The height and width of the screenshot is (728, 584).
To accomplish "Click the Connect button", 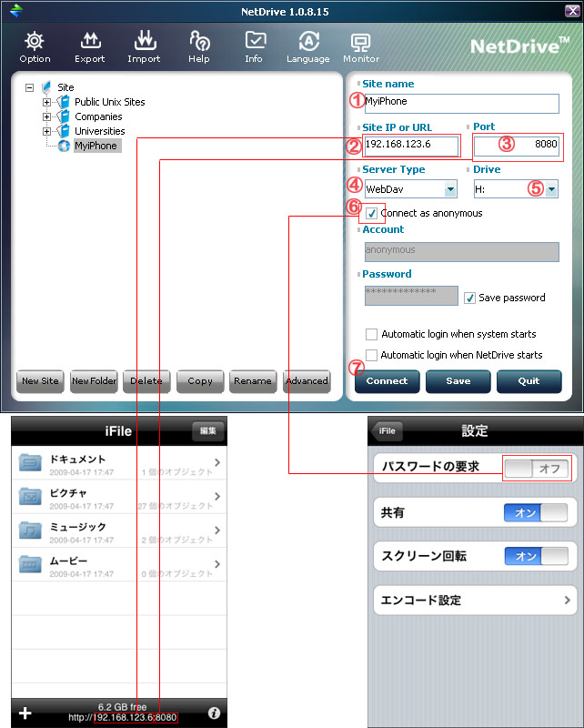I will (x=388, y=381).
